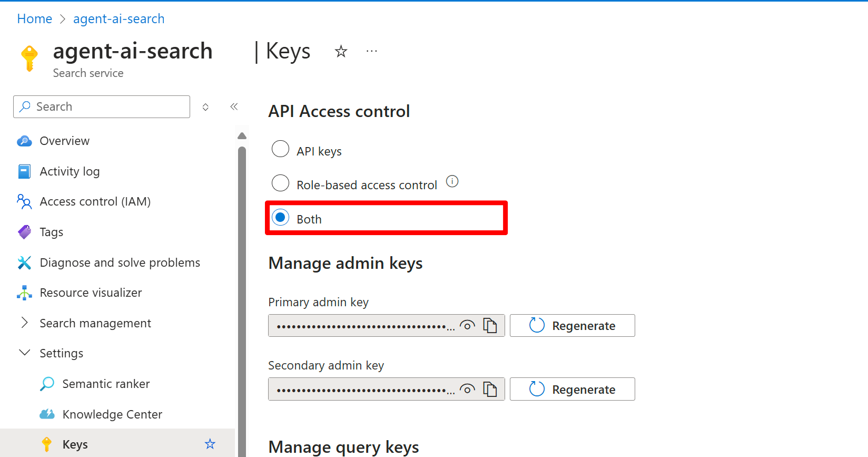Open Diagnose and solve problems

click(x=120, y=262)
